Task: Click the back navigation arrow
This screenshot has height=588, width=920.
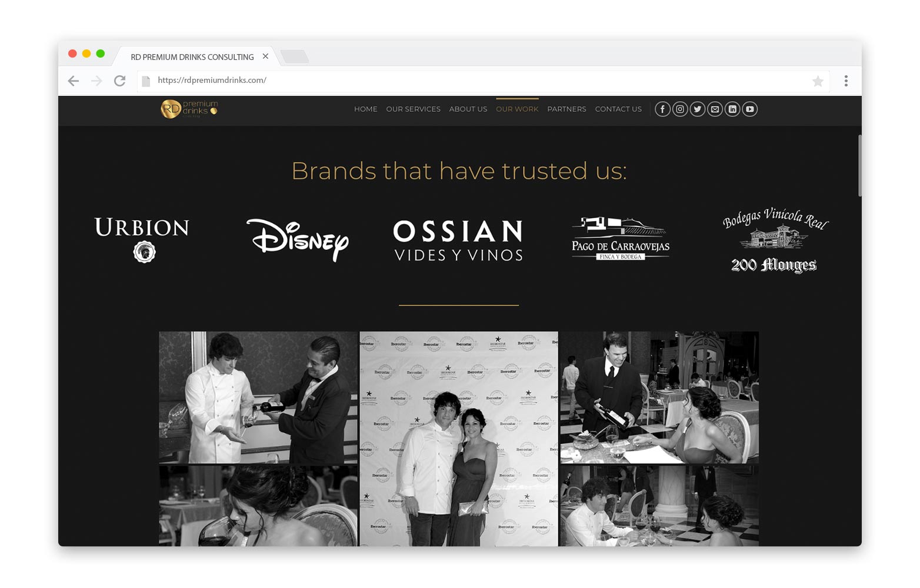Action: click(x=73, y=81)
